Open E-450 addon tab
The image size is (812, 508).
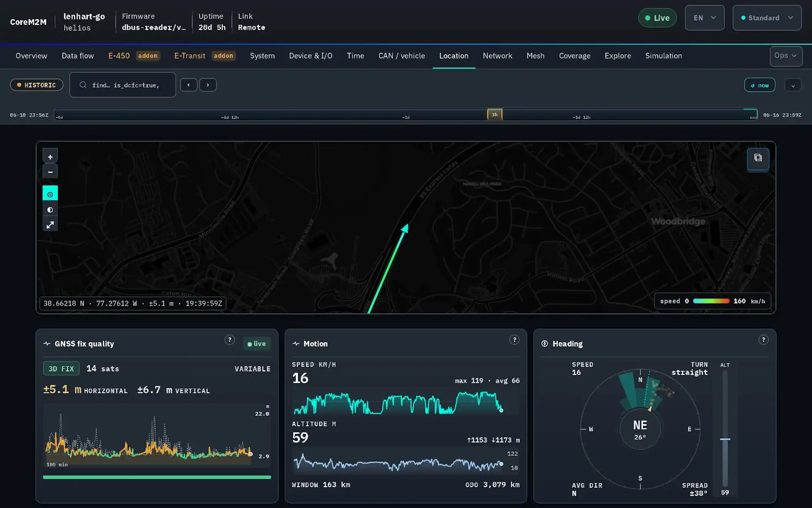coord(134,56)
